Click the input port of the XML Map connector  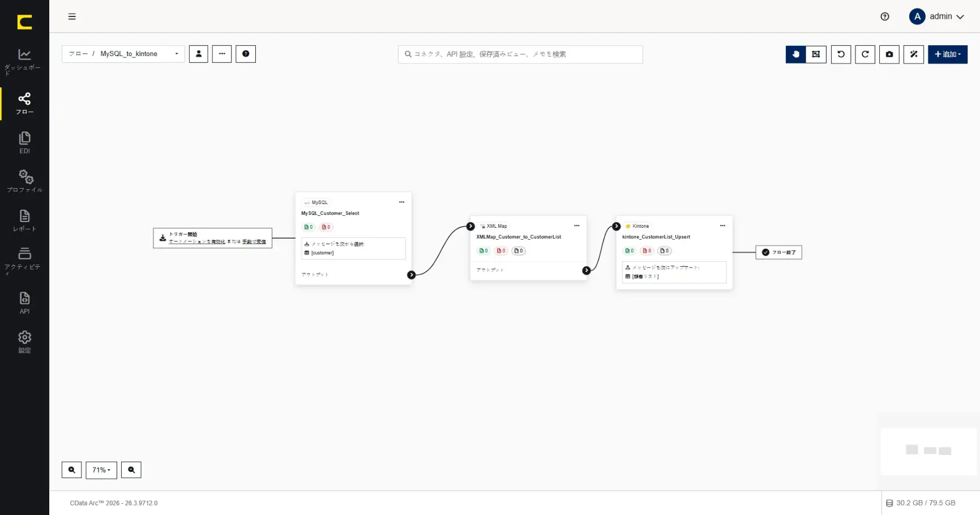(x=470, y=226)
